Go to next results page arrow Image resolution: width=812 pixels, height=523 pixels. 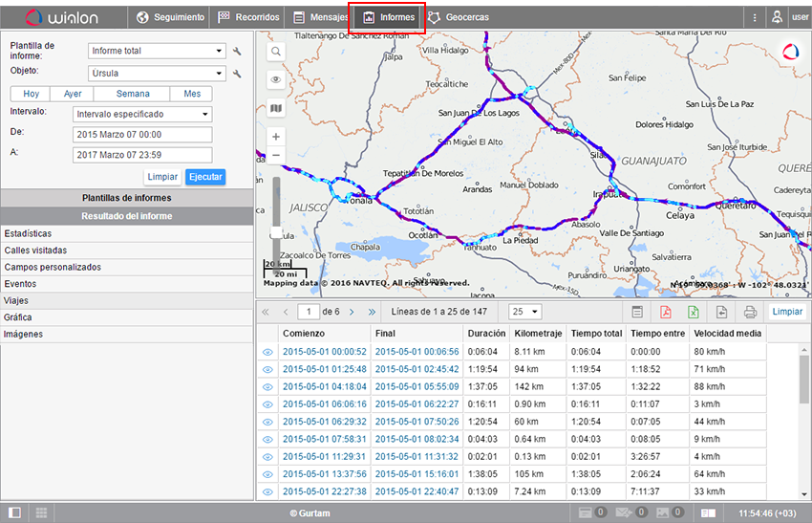[x=351, y=312]
